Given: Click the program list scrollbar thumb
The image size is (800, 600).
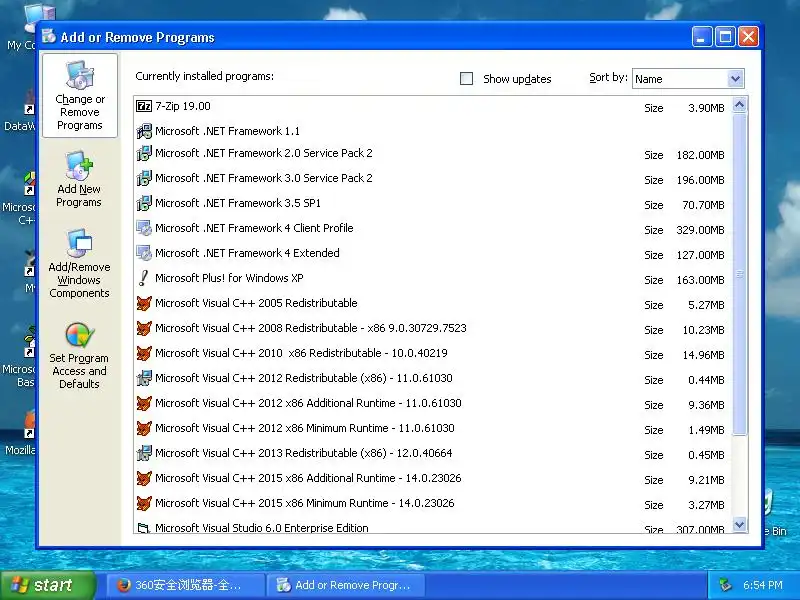Looking at the screenshot, I should click(739, 274).
